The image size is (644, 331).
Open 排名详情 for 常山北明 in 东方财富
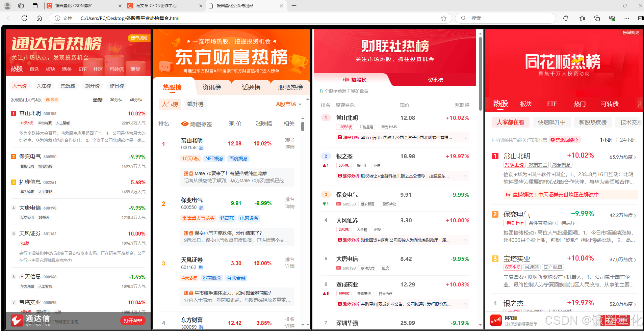pos(290,143)
